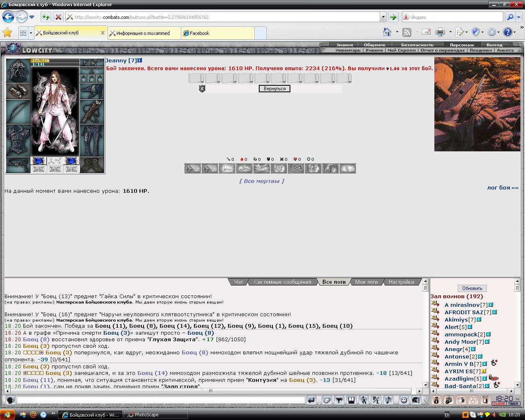Open Отчет о переводах link
The width and height of the screenshot is (525, 420).
443,50
